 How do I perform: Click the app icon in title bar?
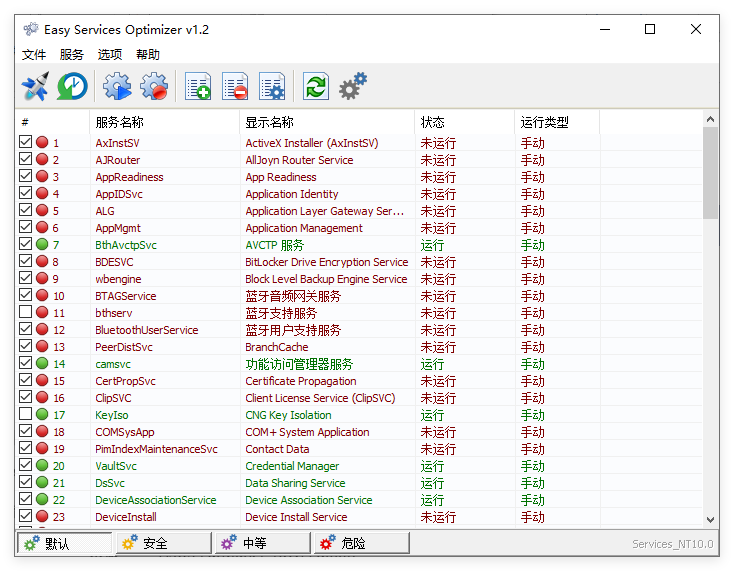pos(31,29)
